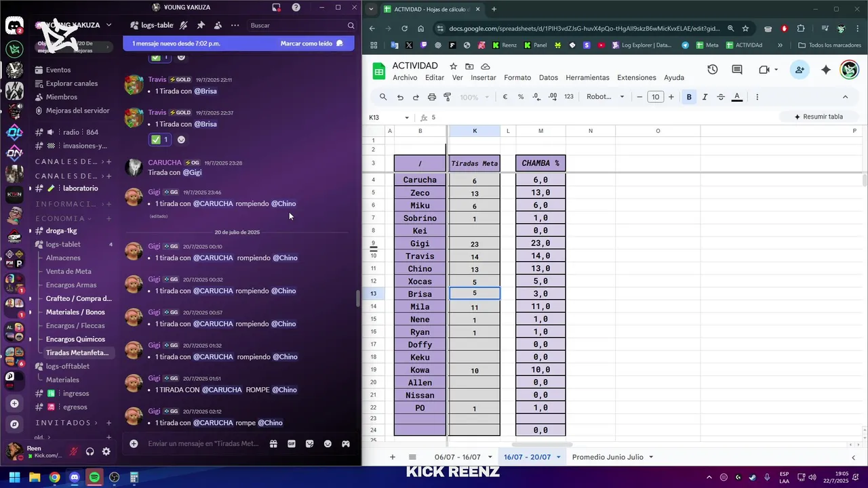Open the emoji picker in Discord message bar
The width and height of the screenshot is (868, 488).
328,444
